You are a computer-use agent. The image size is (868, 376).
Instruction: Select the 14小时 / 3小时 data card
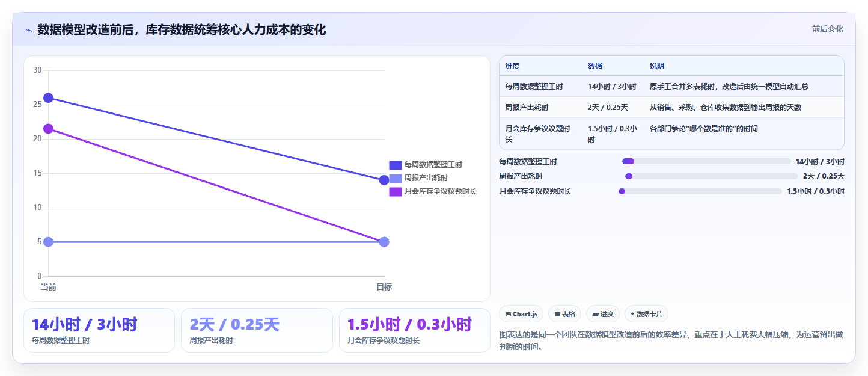[x=99, y=330]
